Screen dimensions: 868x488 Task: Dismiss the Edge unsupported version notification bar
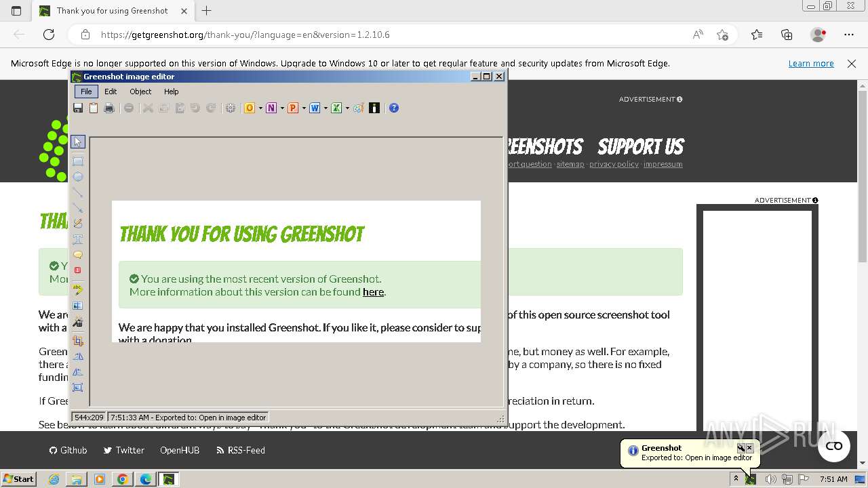852,63
